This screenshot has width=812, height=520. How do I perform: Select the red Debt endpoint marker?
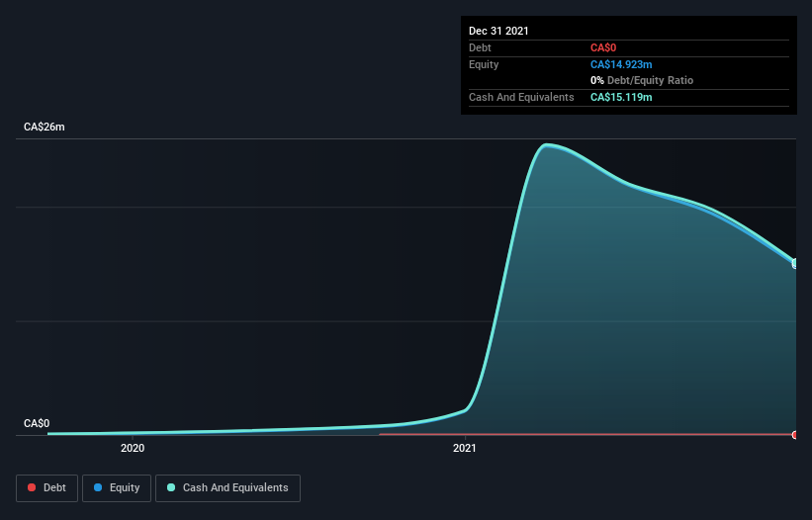(794, 435)
